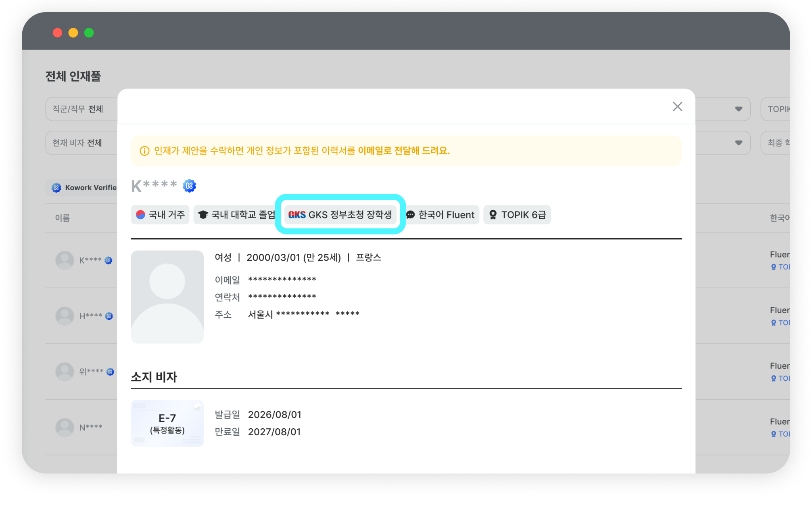Close the candidate profile modal with X
The height and width of the screenshot is (505, 812).
click(677, 107)
